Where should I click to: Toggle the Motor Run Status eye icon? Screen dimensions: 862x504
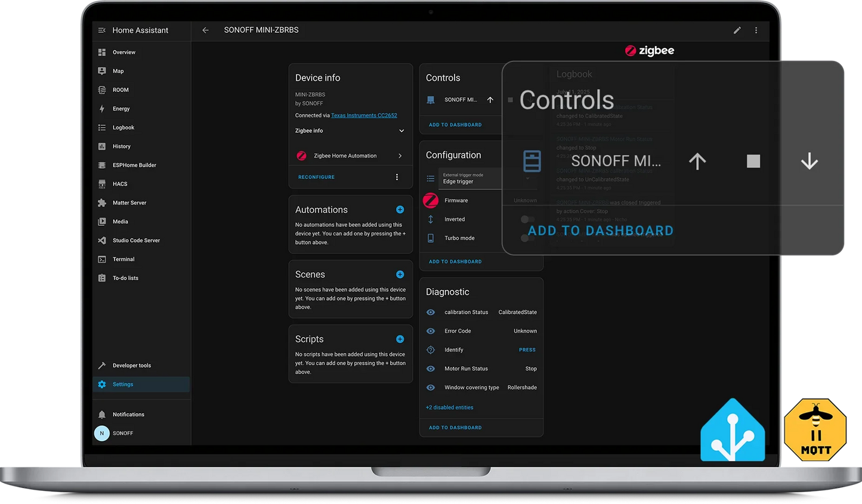click(431, 369)
